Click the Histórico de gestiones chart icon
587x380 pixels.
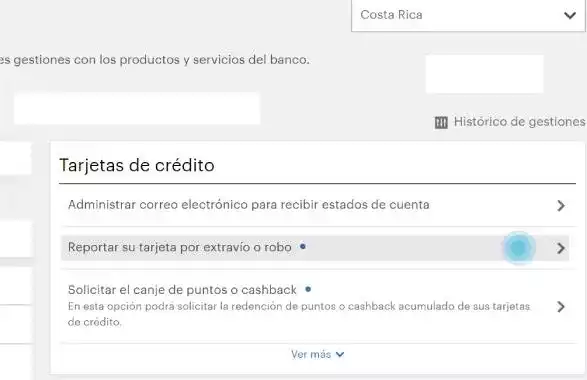coord(441,122)
